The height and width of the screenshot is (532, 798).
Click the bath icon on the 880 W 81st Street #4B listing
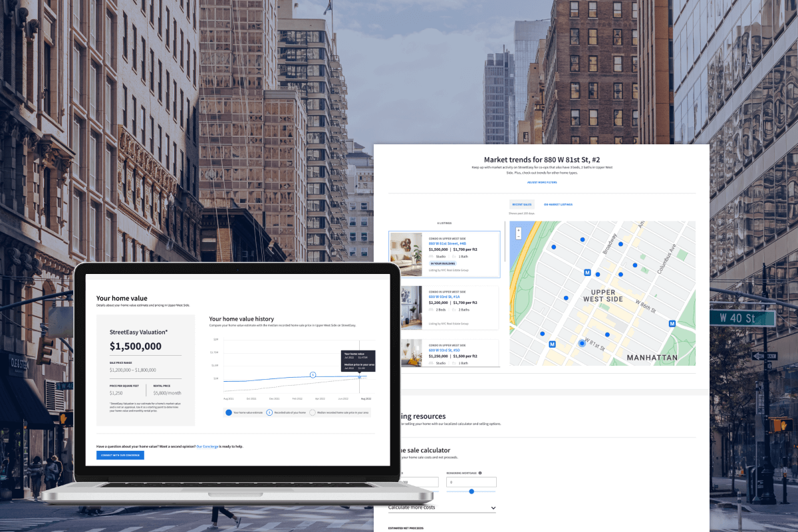coord(453,257)
